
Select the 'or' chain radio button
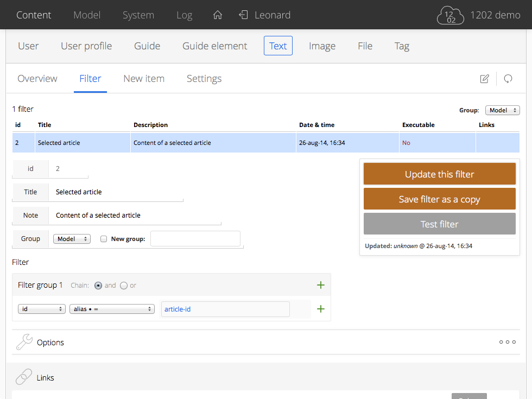click(124, 286)
